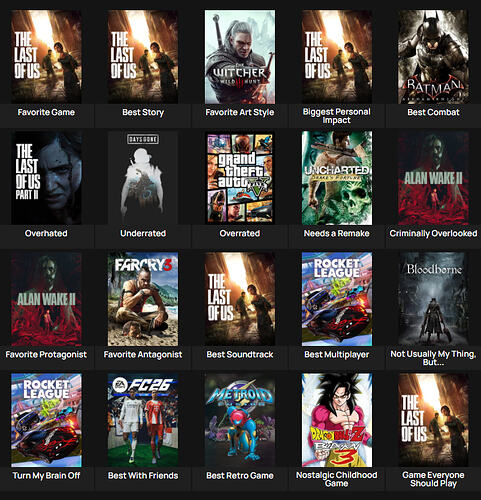Open the EA FC26 cover
The image size is (481, 500).
(x=143, y=420)
